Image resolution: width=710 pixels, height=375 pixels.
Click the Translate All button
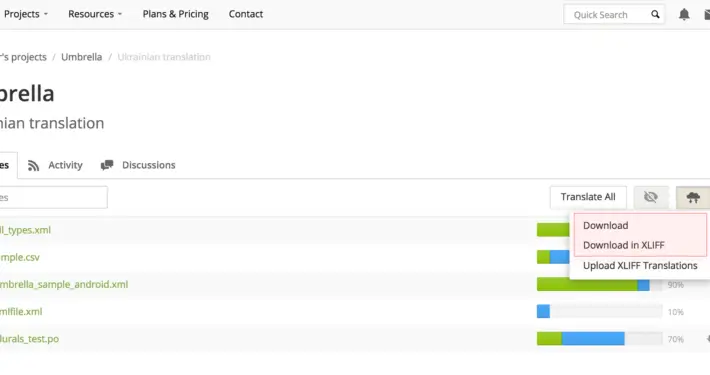(x=588, y=197)
